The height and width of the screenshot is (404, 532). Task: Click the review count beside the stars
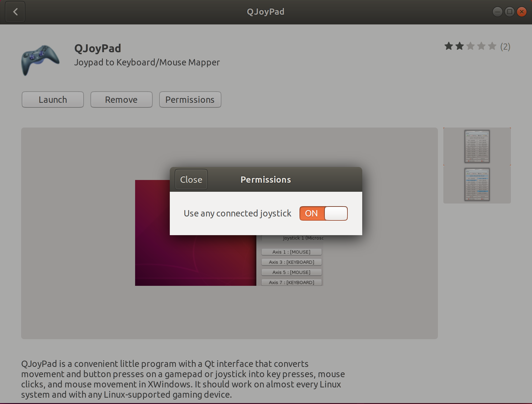click(x=505, y=46)
